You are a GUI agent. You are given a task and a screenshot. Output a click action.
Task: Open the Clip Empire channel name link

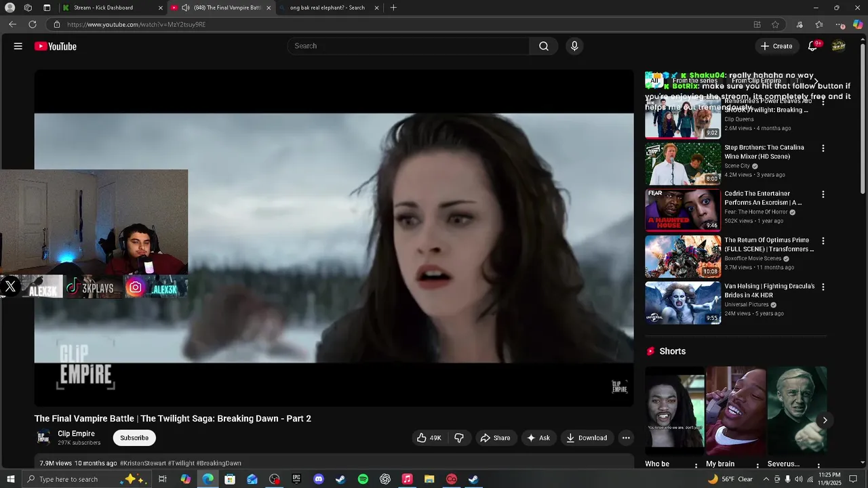pyautogui.click(x=76, y=434)
